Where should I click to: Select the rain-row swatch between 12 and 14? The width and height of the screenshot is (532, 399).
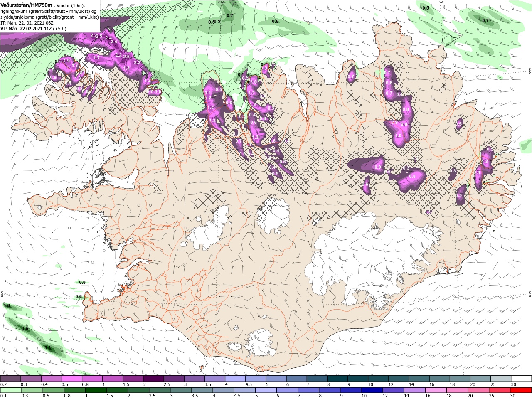[x=394, y=390]
